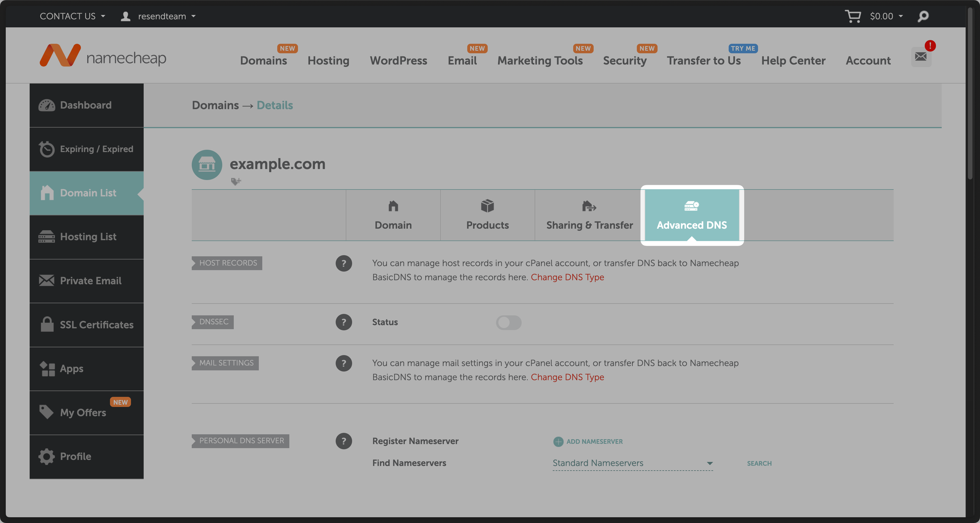
Task: Open Host Records help question mark
Action: 343,264
